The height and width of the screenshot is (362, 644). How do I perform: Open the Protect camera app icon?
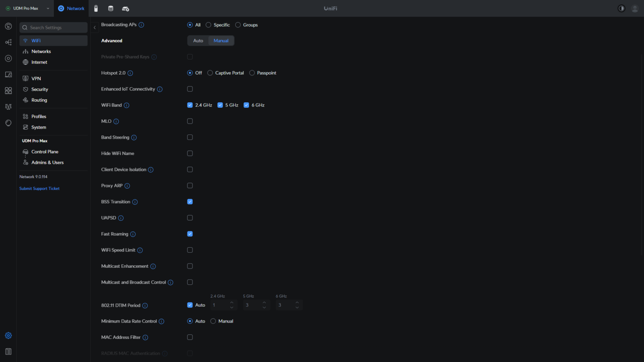[x=96, y=8]
